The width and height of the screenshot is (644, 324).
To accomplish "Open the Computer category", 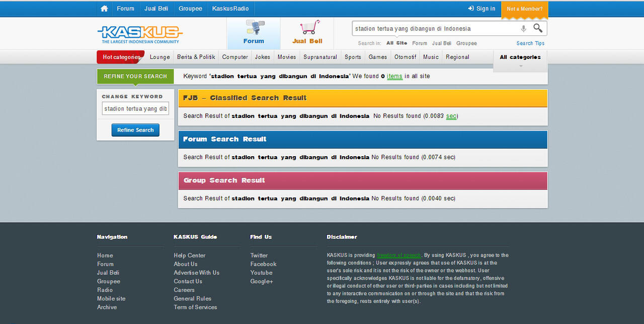I will [235, 57].
